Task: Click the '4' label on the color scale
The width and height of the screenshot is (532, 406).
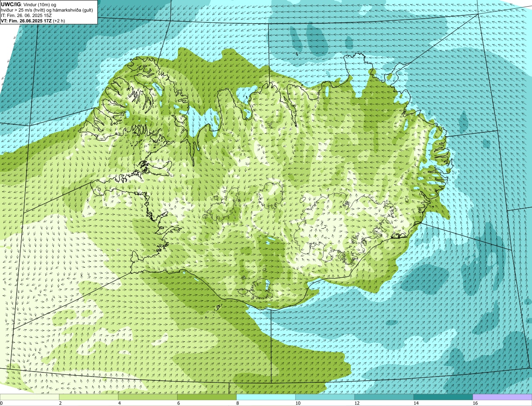Action: [119, 403]
